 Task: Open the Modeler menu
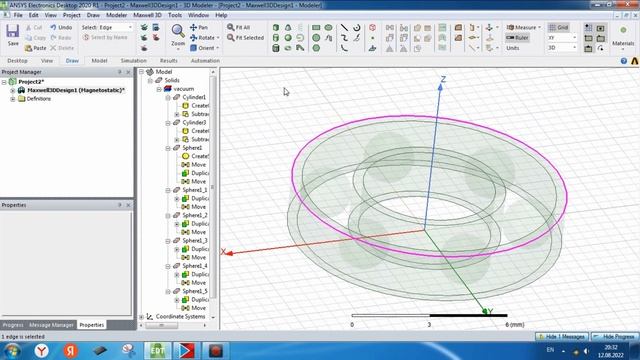point(116,15)
